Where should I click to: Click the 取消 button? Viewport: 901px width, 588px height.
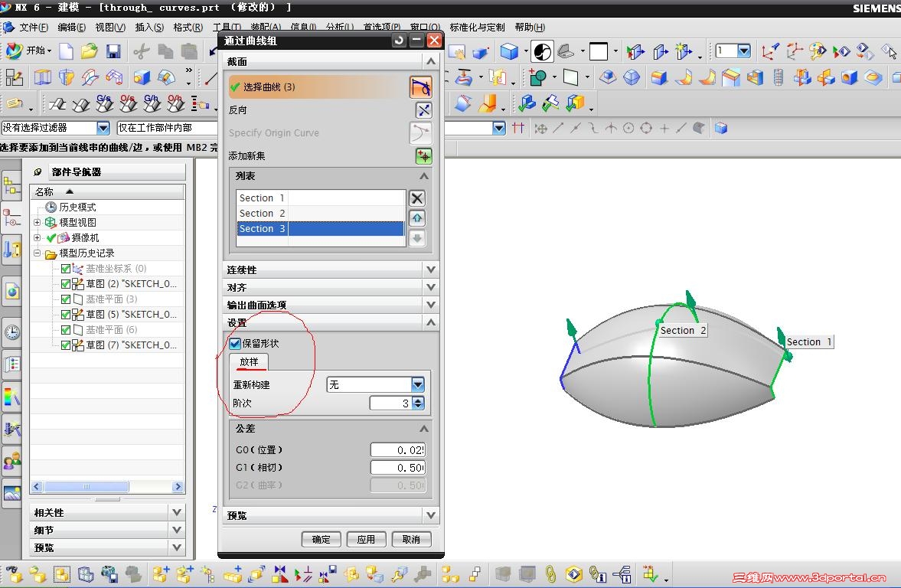(x=411, y=539)
